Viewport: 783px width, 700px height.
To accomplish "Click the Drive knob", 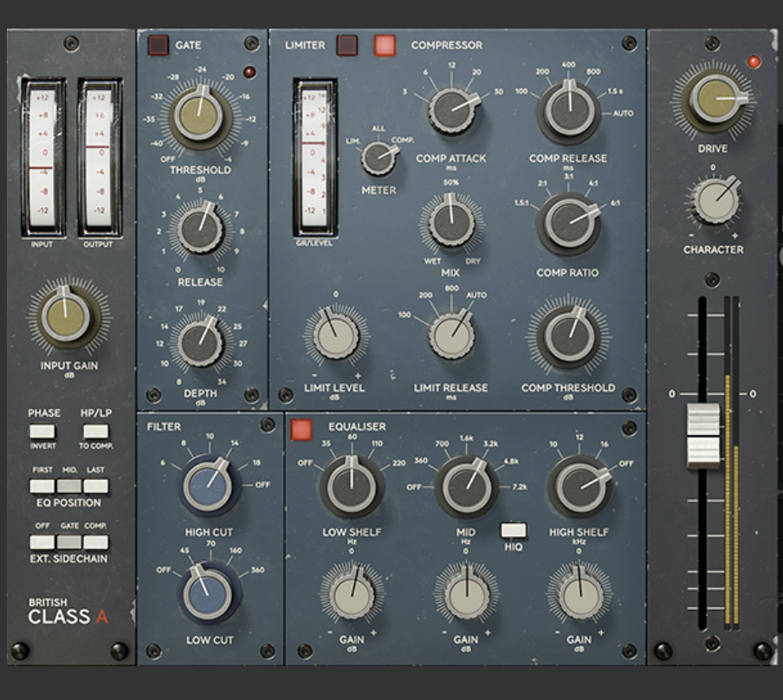I will 715,99.
